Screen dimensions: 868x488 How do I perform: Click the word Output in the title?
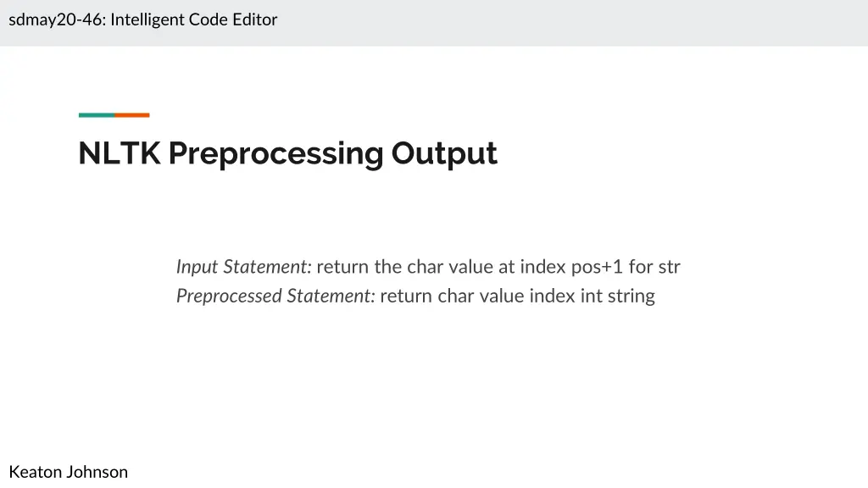point(443,153)
